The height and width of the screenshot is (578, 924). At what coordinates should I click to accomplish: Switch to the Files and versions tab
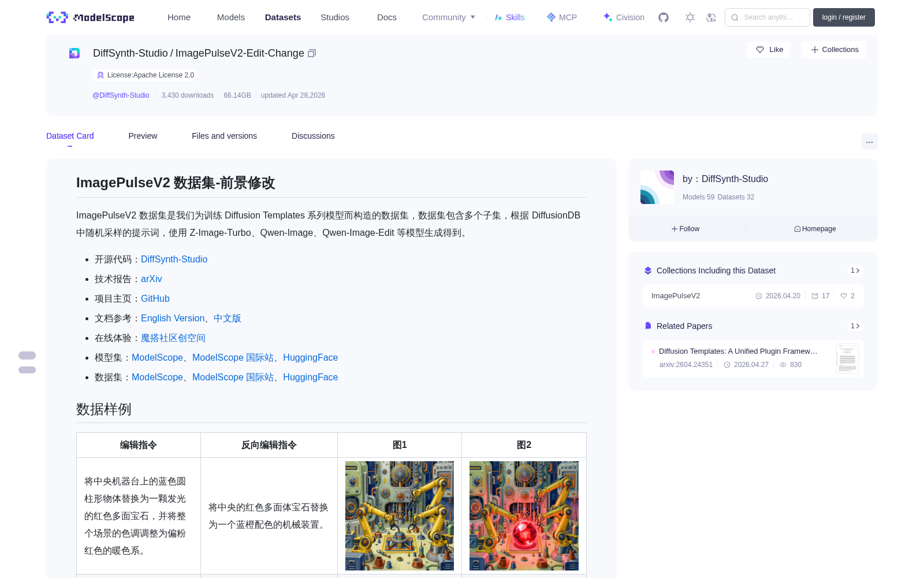(224, 136)
